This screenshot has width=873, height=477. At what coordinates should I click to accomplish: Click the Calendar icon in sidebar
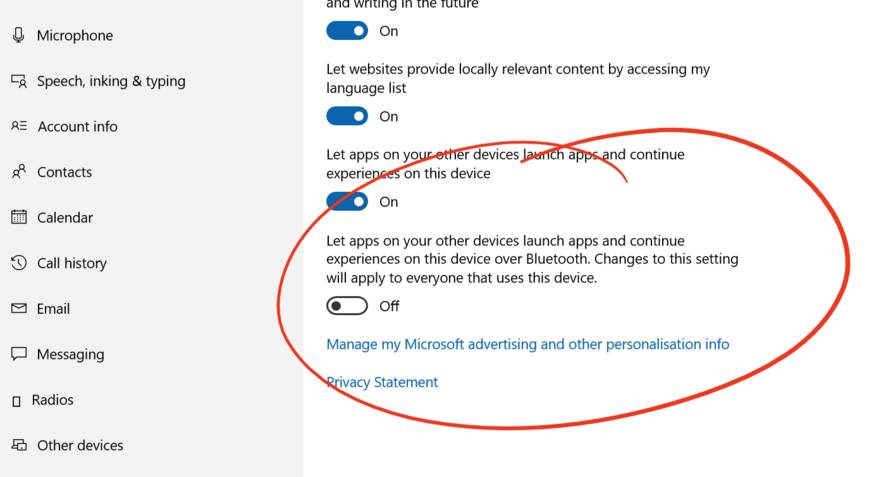(x=18, y=217)
